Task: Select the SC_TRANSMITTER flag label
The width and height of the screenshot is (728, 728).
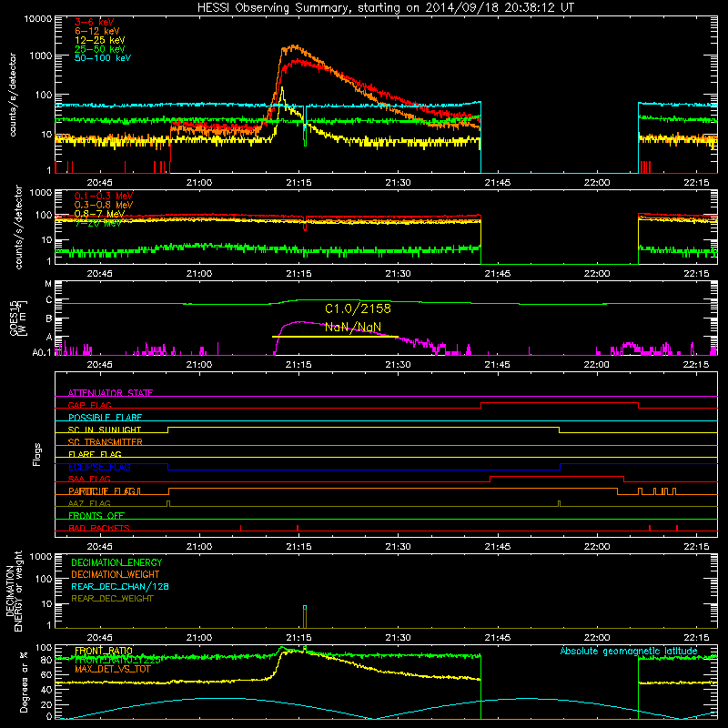Action: pos(105,442)
